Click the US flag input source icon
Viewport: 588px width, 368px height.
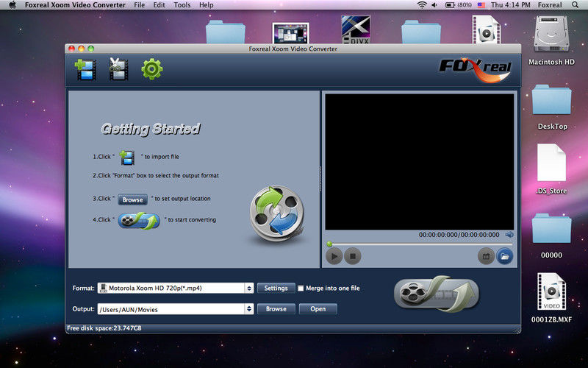(x=481, y=5)
